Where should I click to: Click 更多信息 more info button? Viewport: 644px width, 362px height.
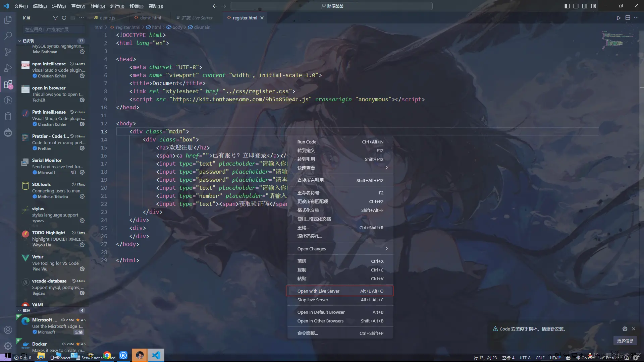(625, 341)
